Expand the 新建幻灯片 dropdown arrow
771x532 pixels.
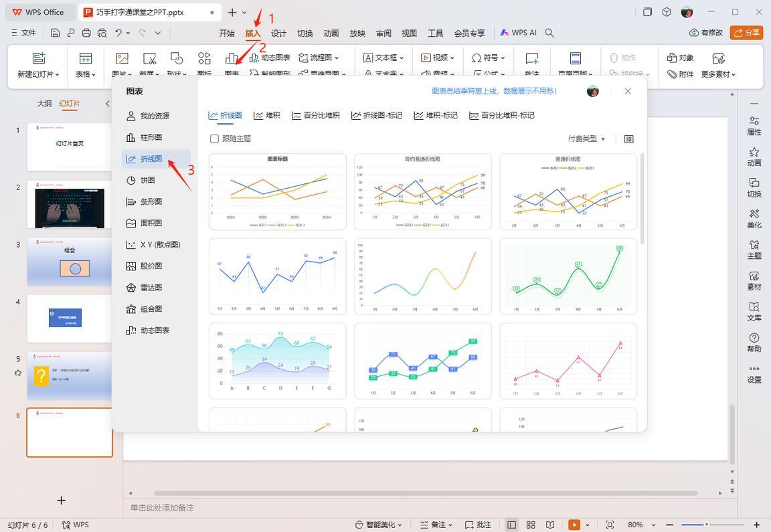point(57,75)
